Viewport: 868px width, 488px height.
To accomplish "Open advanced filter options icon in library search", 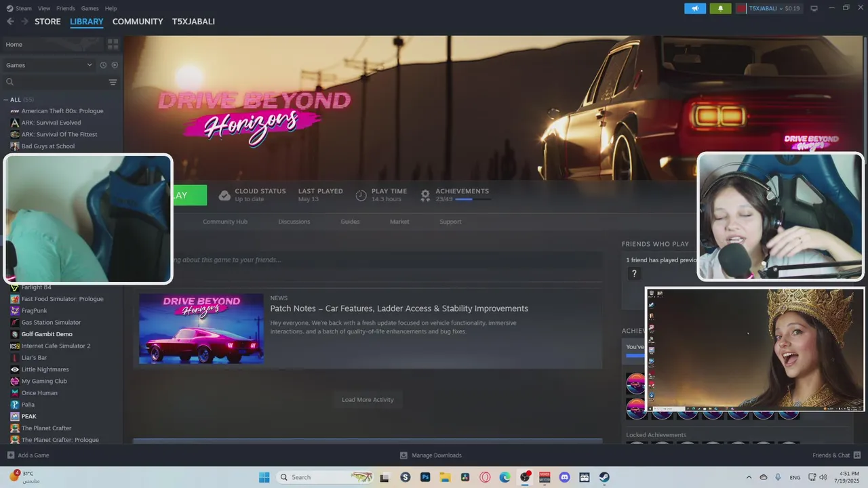I will (113, 82).
